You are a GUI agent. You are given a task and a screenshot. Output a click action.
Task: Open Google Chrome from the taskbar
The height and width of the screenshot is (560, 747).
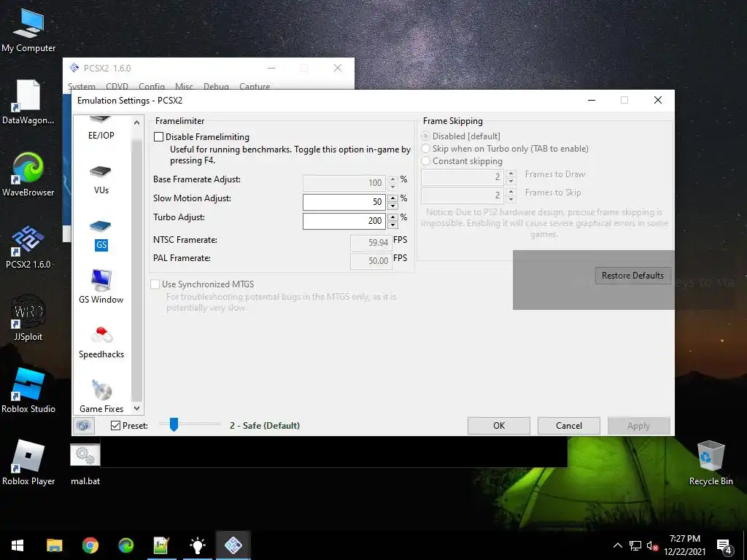click(90, 545)
